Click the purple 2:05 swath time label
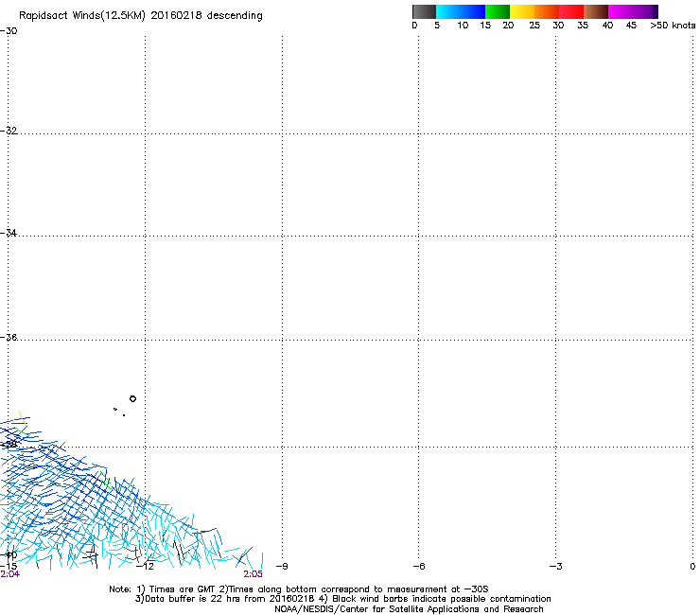Image resolution: width=700 pixels, height=615 pixels. click(x=254, y=574)
